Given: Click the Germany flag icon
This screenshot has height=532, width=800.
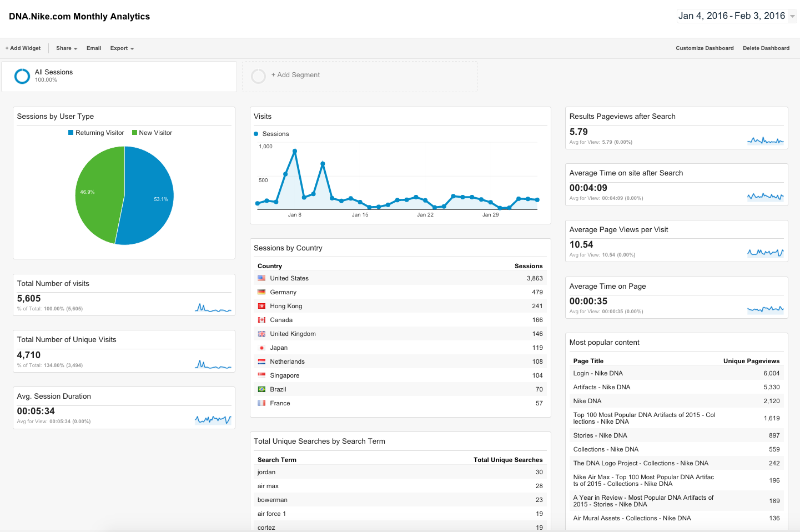Looking at the screenshot, I should click(261, 292).
